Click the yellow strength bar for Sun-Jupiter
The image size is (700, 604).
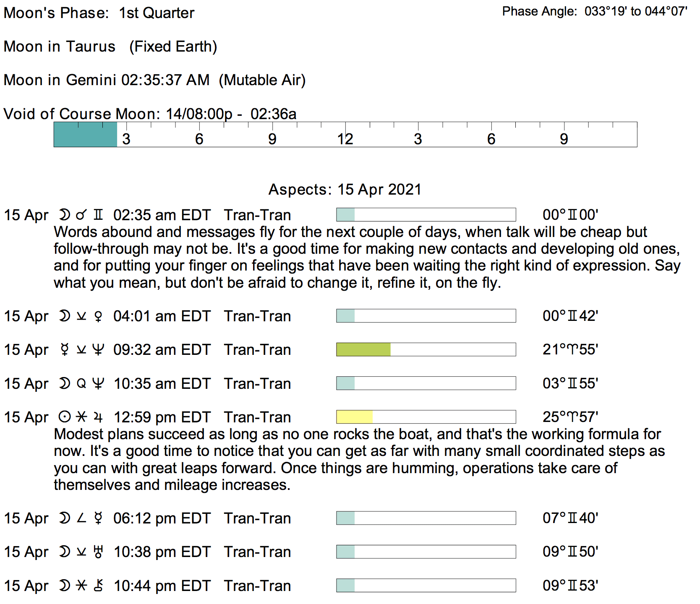point(355,417)
